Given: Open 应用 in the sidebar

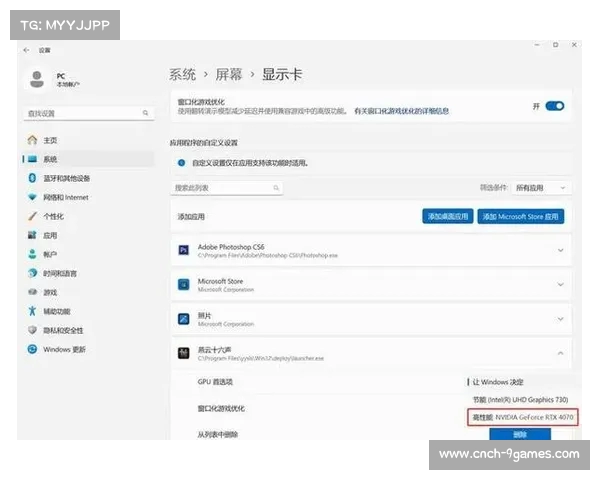Looking at the screenshot, I should [89, 235].
